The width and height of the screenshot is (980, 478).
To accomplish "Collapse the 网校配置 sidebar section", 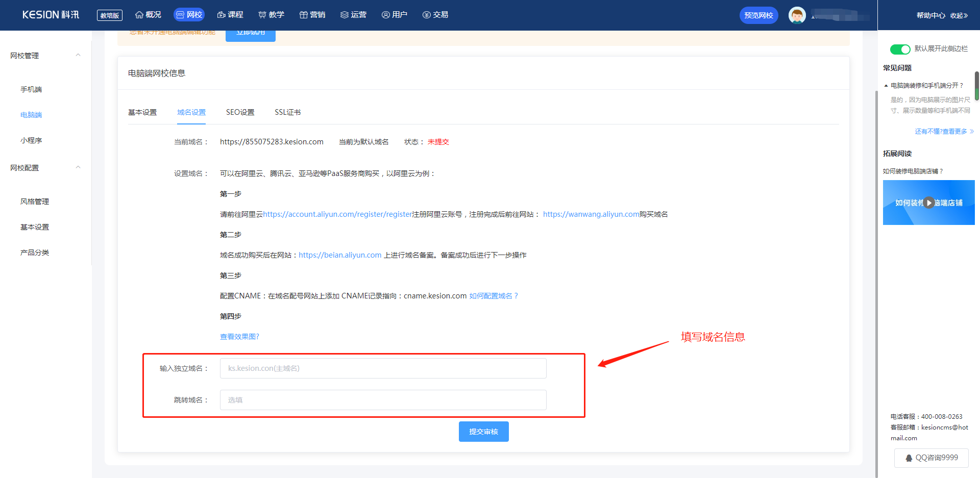I will pos(78,167).
